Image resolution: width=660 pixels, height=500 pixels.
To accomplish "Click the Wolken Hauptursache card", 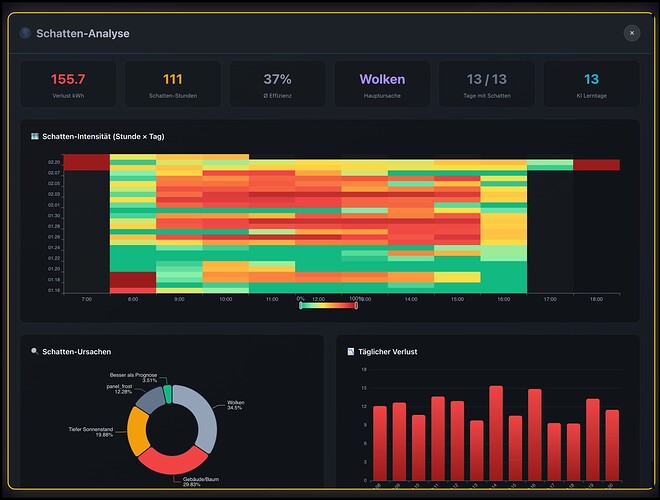I will [382, 84].
